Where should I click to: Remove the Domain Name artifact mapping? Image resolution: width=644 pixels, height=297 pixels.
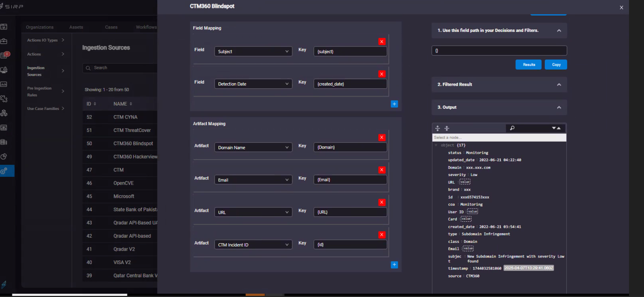[382, 138]
